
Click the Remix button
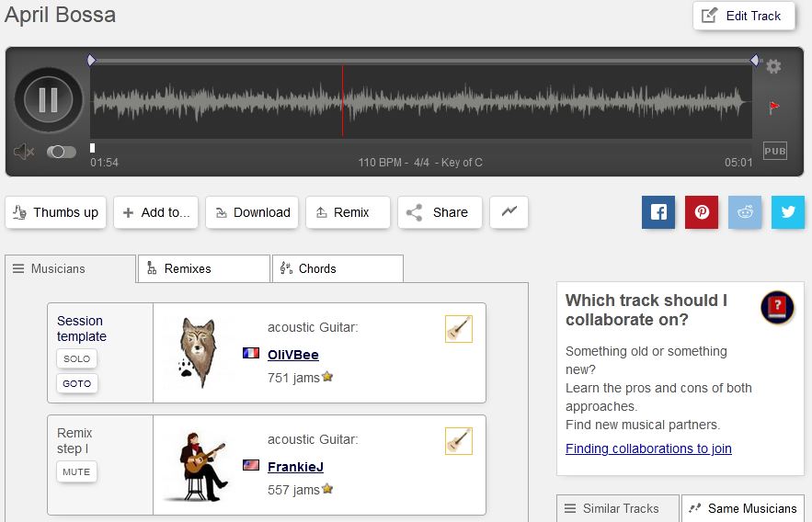(348, 212)
